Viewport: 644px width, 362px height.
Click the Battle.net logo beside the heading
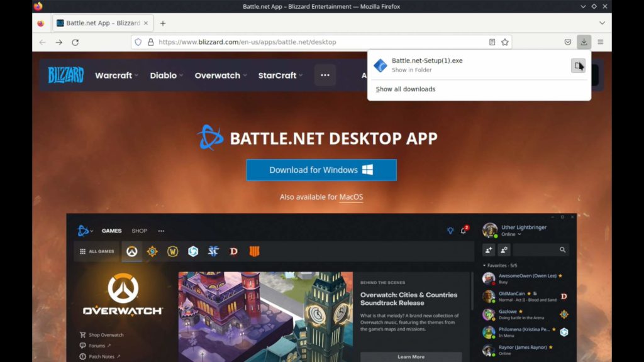[x=210, y=138]
